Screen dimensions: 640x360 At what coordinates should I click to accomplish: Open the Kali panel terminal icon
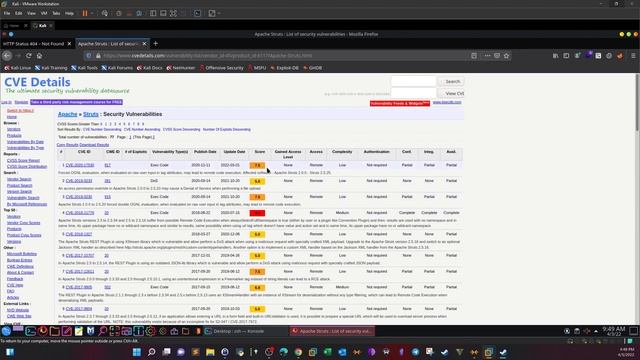pyautogui.click(x=31, y=331)
